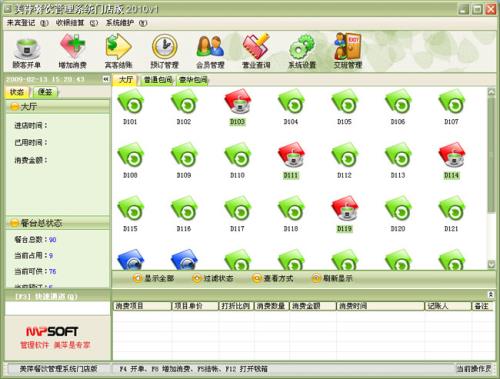500x379 pixels.
Task: Open the 系统维护 menu
Action: click(126, 23)
